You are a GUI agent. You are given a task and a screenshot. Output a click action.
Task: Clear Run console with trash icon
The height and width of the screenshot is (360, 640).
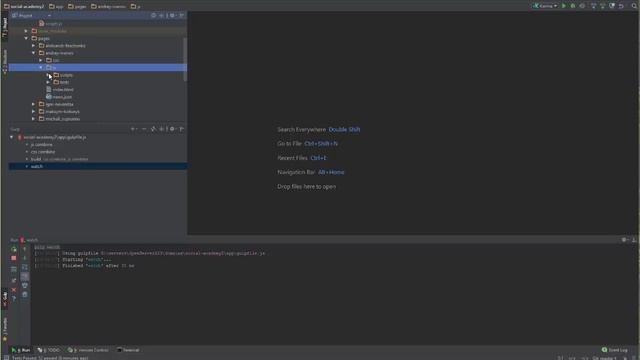pyautogui.click(x=24, y=294)
